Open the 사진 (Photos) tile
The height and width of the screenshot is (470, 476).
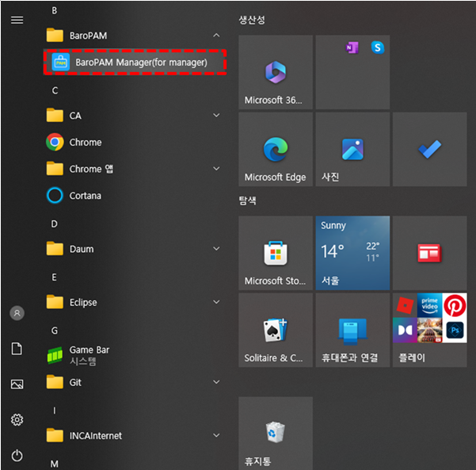[x=352, y=149]
